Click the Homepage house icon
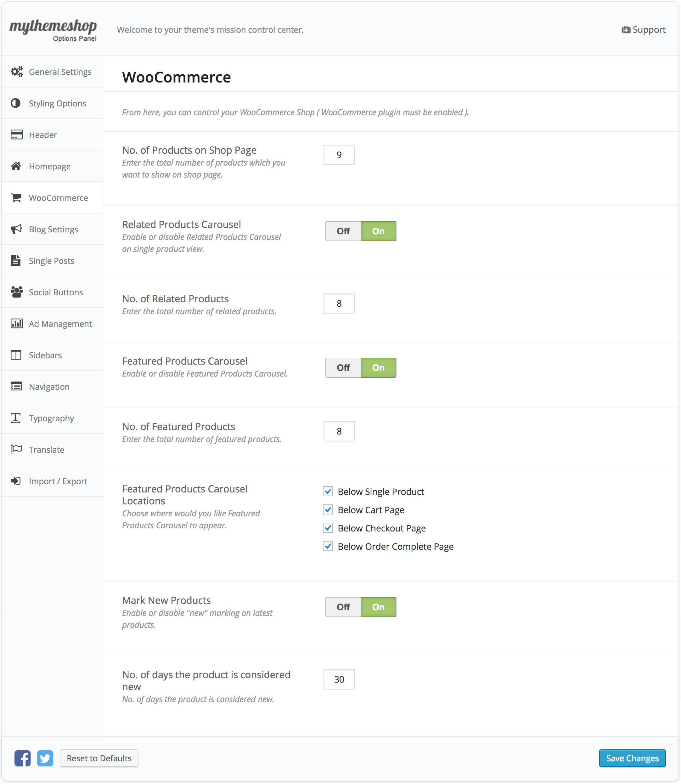Viewport: 681px width, 784px height. click(x=16, y=166)
